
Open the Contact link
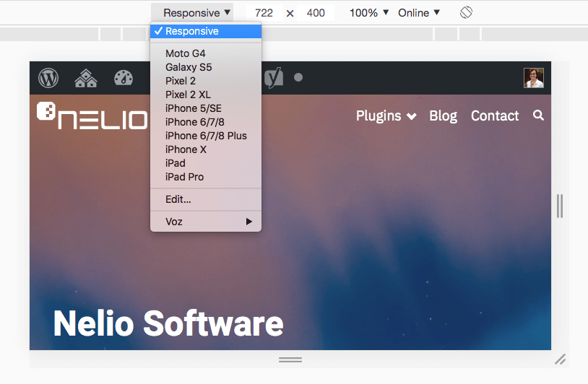[x=495, y=115]
